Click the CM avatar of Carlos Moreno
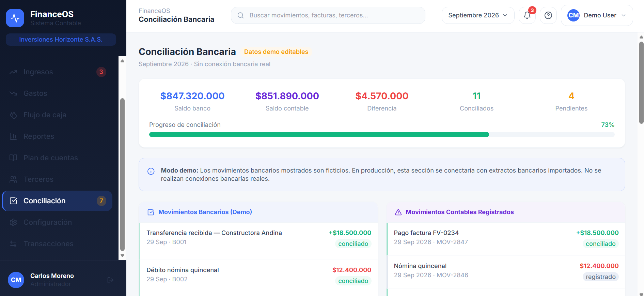644x296 pixels. coord(16,280)
